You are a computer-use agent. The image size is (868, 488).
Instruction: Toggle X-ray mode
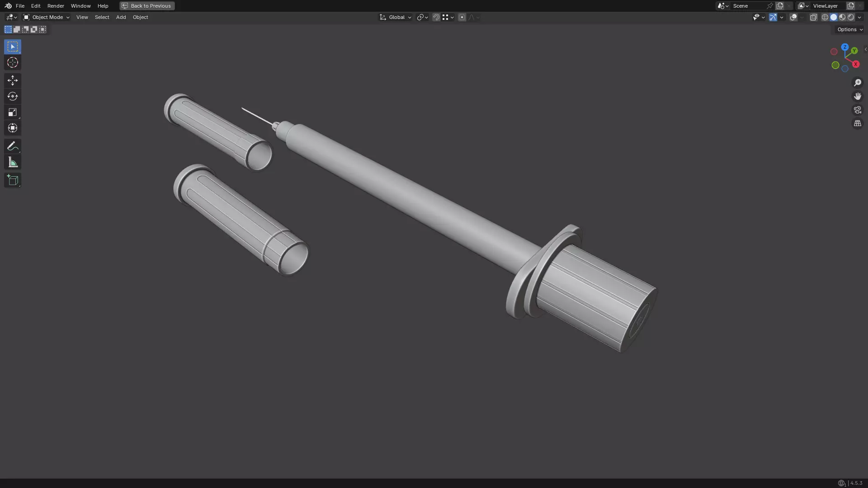tap(814, 17)
